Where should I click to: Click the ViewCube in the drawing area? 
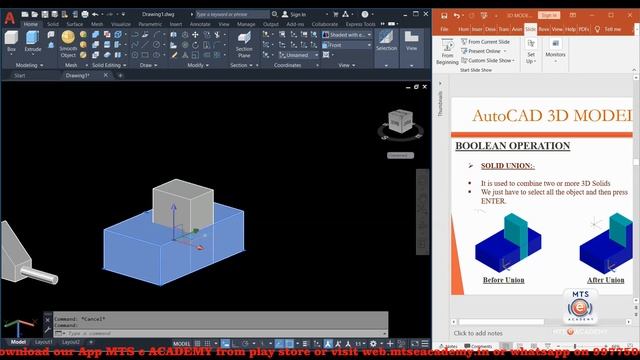400,121
